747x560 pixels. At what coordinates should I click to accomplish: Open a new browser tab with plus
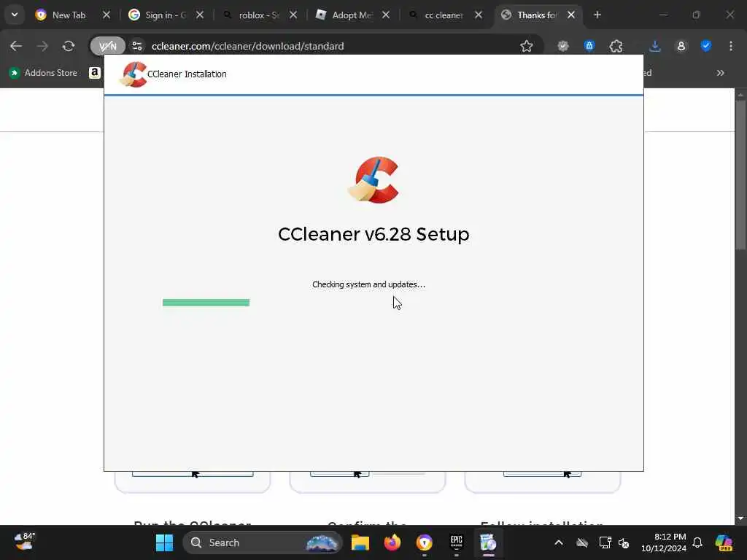click(x=597, y=15)
